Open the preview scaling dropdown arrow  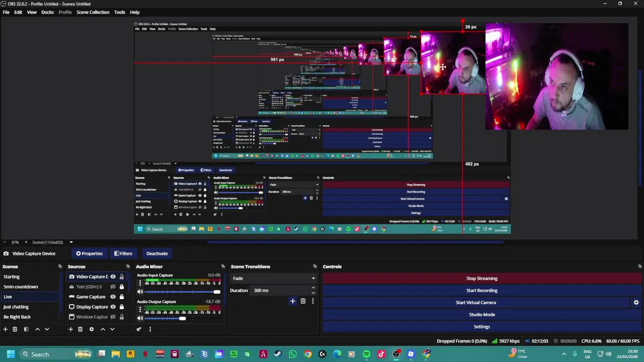(71, 242)
